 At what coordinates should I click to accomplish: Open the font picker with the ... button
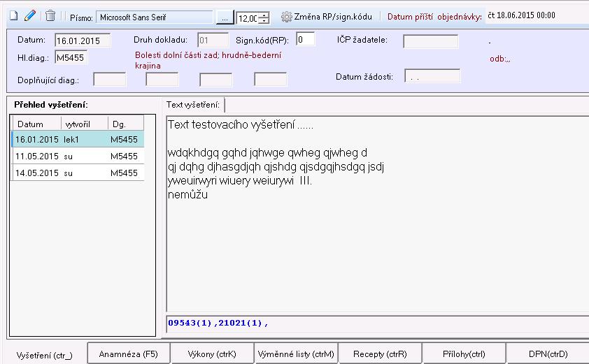tap(225, 17)
